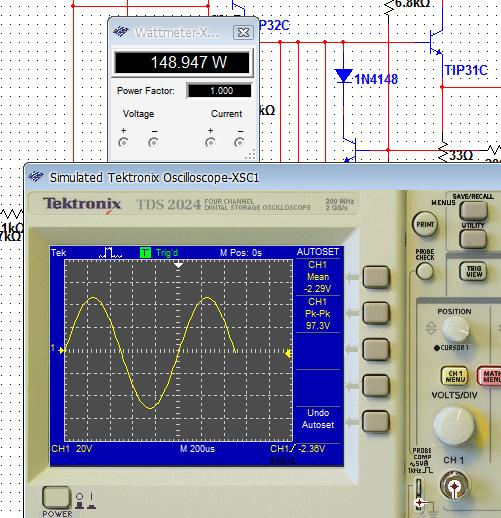Image resolution: width=501 pixels, height=518 pixels.
Task: Click the TRIG VIEW button
Action: [x=473, y=271]
